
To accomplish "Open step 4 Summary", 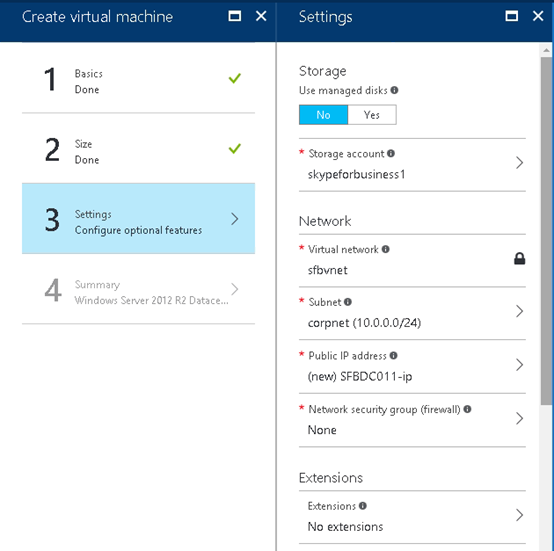I will (x=138, y=289).
